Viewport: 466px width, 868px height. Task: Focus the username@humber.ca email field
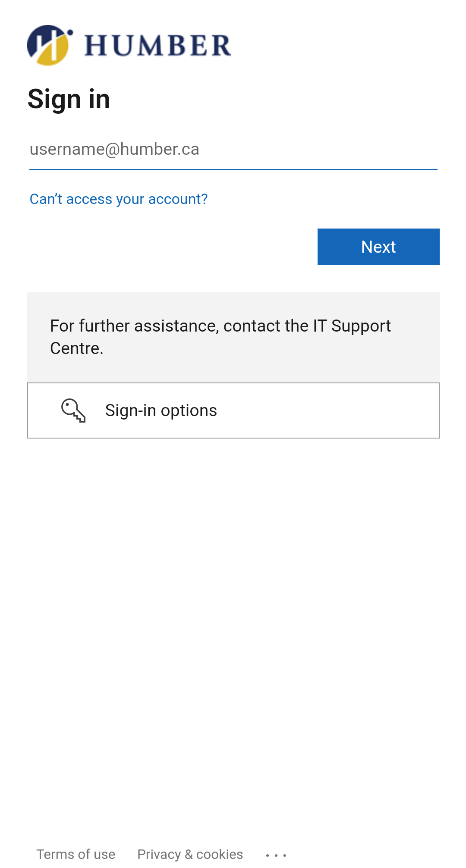(233, 150)
